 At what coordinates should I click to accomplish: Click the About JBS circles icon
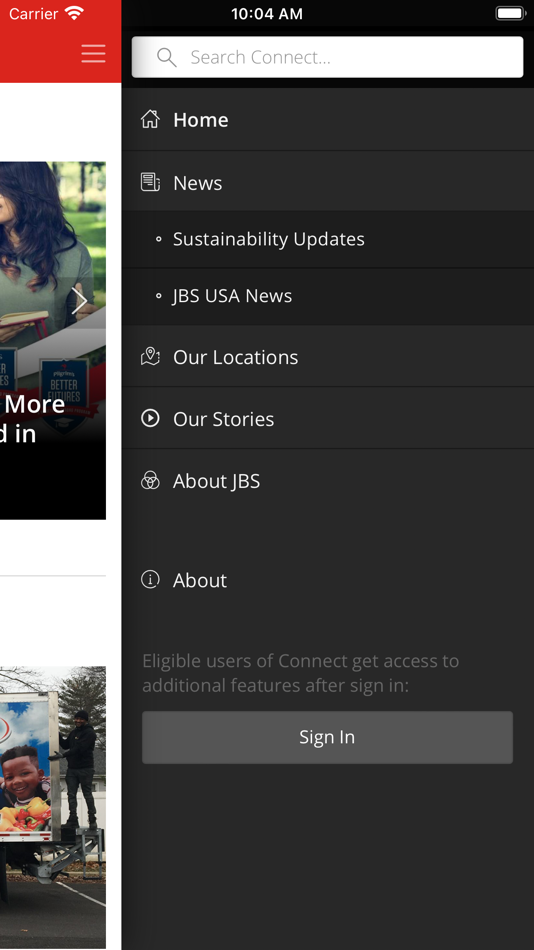coord(150,480)
